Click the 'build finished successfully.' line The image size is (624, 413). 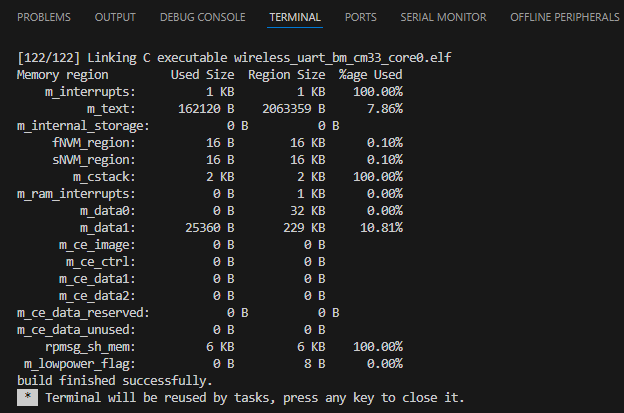tap(114, 381)
